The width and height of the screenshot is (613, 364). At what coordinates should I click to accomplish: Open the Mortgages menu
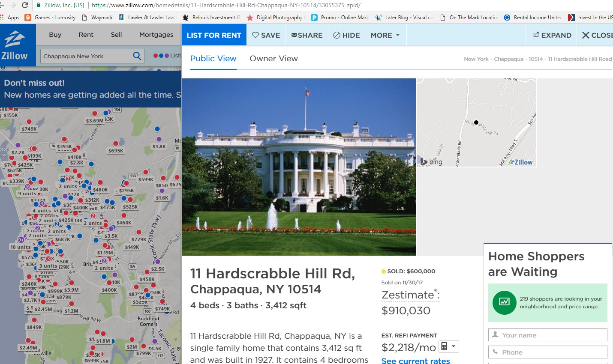point(156,35)
